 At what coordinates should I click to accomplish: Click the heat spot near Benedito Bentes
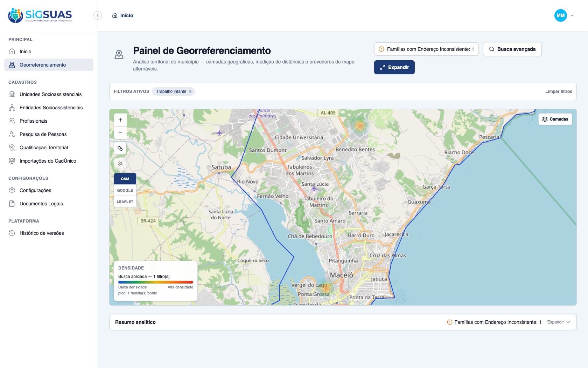point(360,125)
